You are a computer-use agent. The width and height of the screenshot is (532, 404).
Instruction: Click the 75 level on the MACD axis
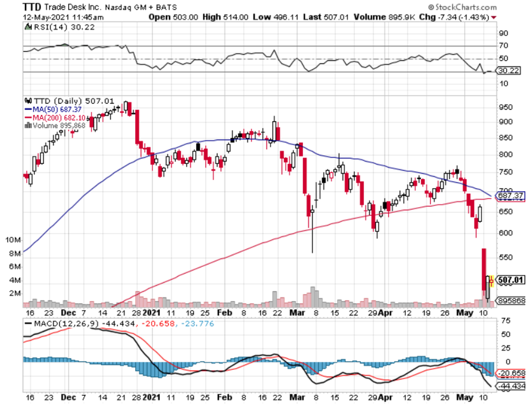506,321
